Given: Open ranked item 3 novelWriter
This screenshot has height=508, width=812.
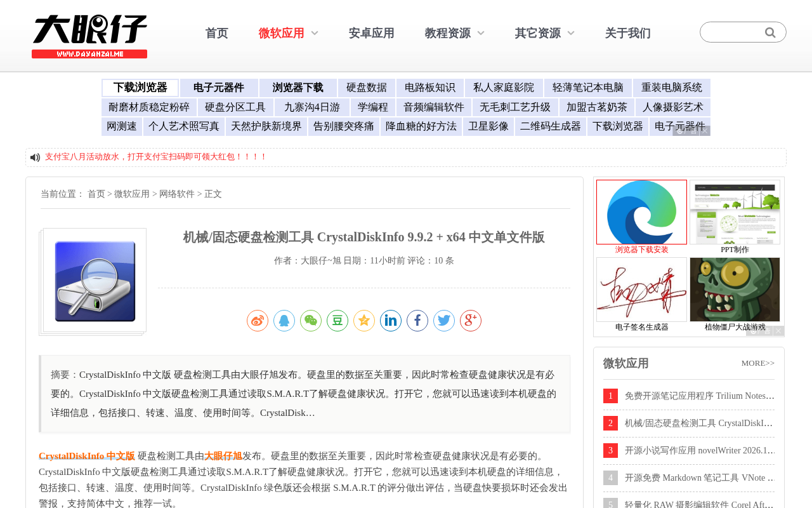Looking at the screenshot, I should coord(700,451).
